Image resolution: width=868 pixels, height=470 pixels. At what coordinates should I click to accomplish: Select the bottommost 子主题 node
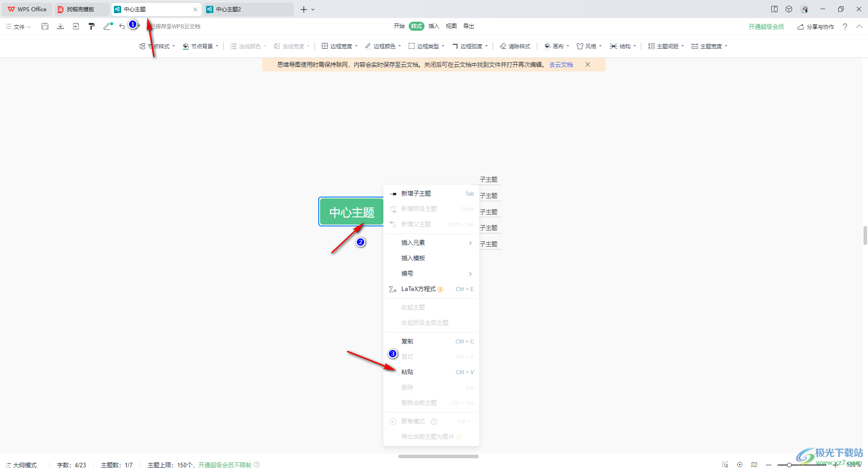click(x=489, y=244)
